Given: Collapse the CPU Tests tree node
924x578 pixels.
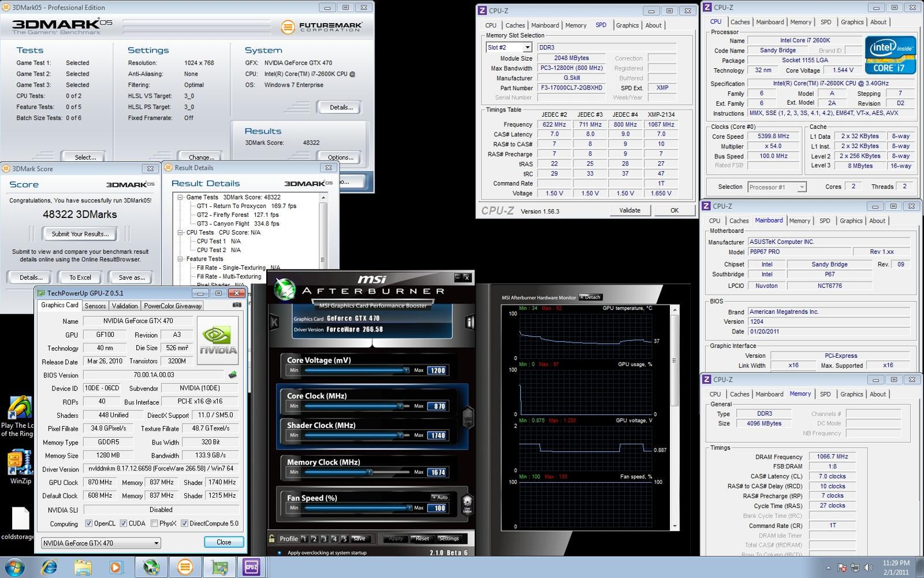Looking at the screenshot, I should [180, 232].
